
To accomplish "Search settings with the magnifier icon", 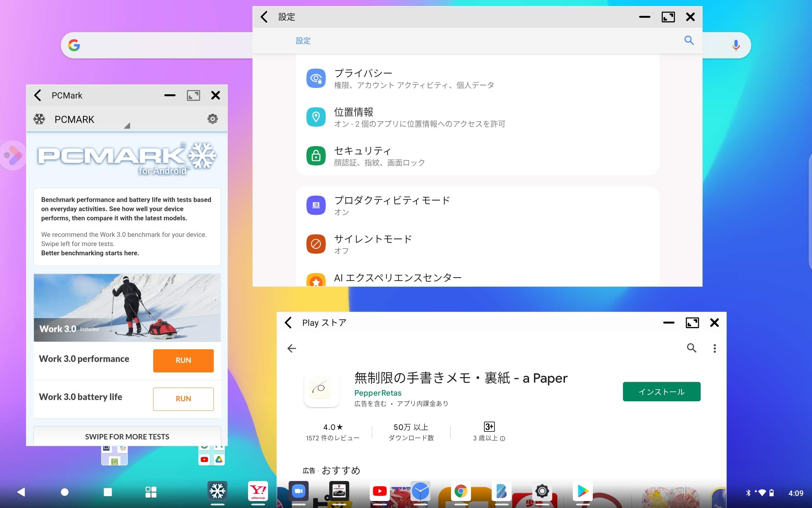I will point(689,40).
